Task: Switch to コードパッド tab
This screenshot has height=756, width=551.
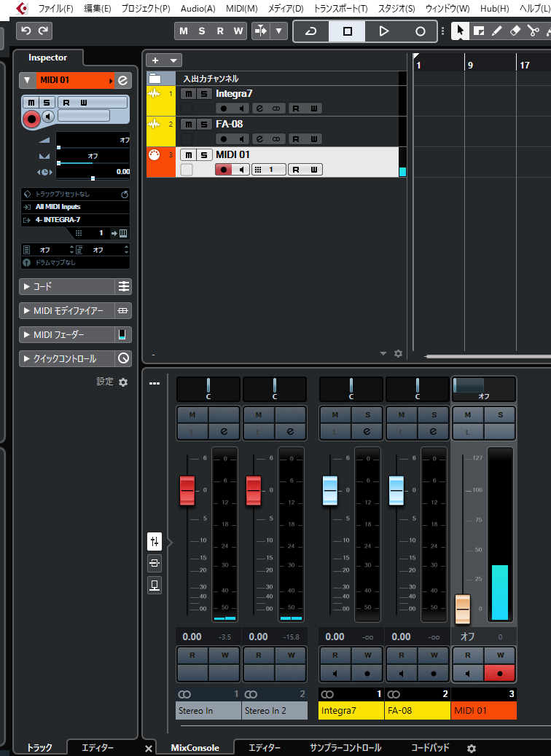Action: click(430, 748)
